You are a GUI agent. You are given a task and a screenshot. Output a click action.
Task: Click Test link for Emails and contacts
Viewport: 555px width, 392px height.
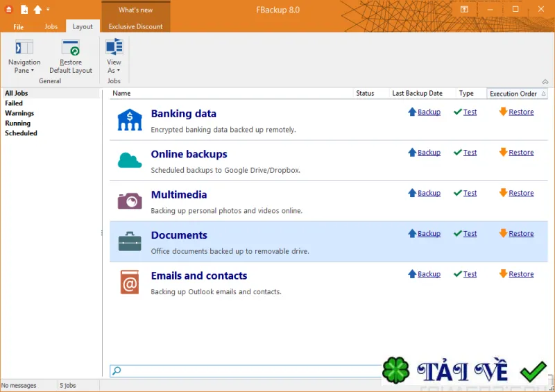point(470,274)
